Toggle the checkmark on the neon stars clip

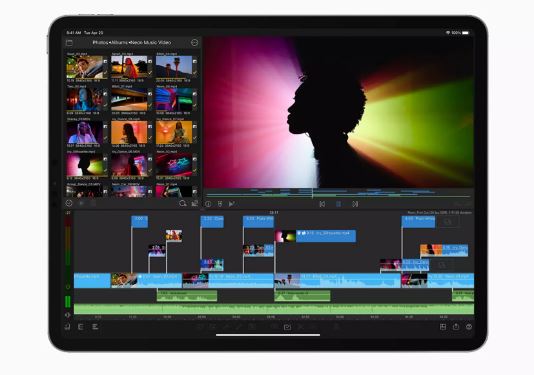195,170
